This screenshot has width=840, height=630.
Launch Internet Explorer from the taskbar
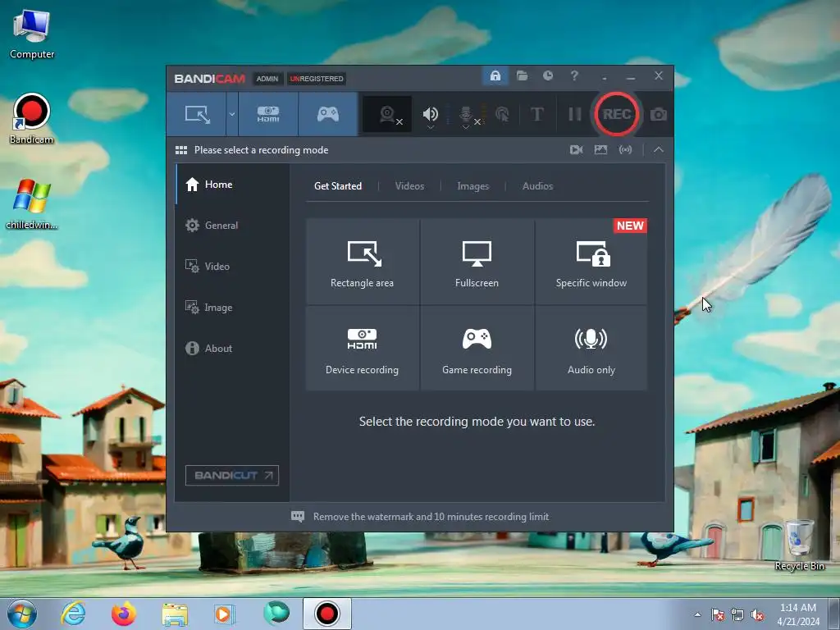click(73, 614)
